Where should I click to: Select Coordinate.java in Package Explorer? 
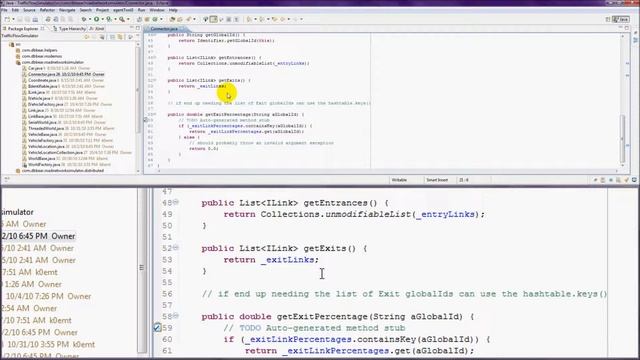pos(63,80)
